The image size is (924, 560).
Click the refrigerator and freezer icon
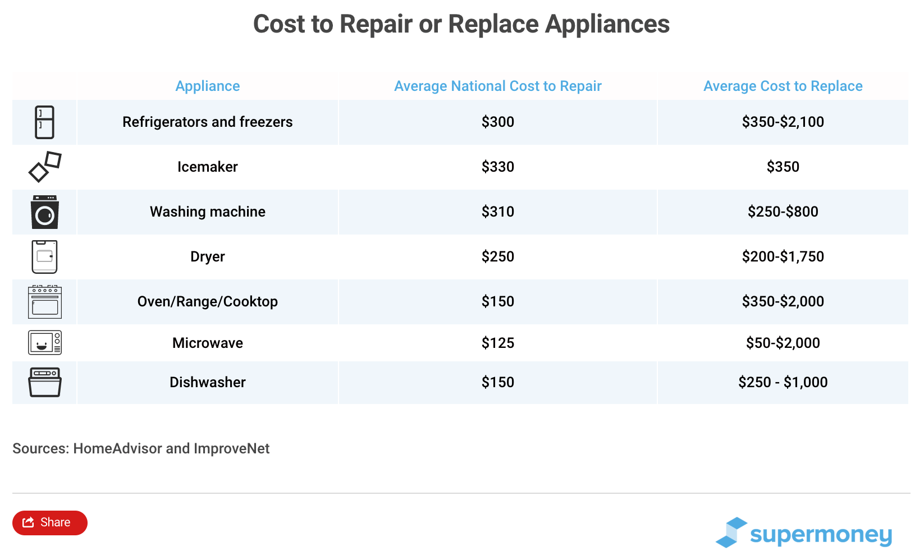click(x=44, y=122)
